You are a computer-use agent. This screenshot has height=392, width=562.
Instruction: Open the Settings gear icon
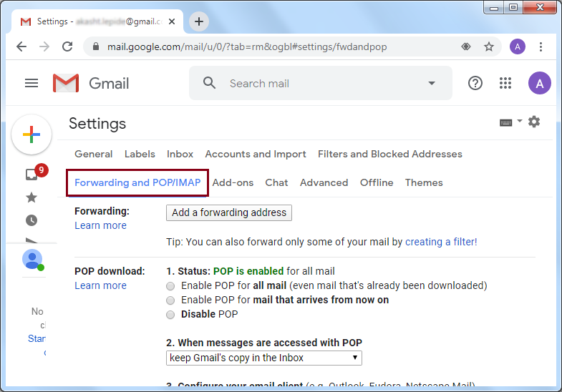(x=534, y=122)
